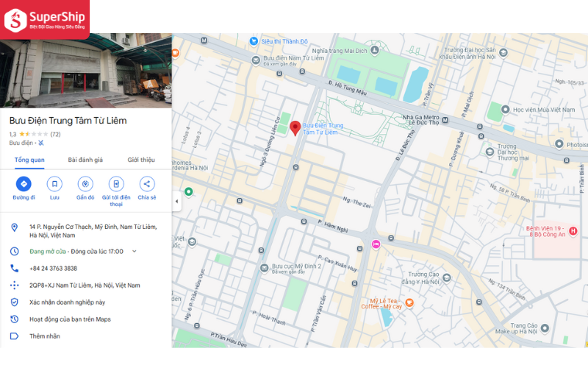Open the Học viện Múa Việt Nam marker
Image resolution: width=588 pixels, height=368 pixels.
click(505, 109)
